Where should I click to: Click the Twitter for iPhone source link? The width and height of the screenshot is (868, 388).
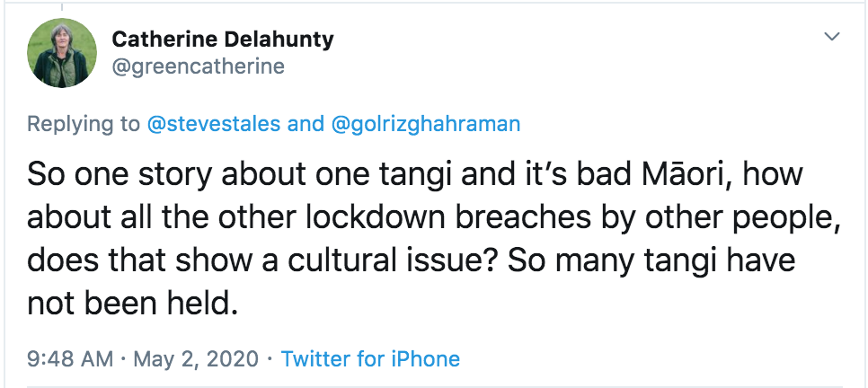click(x=370, y=359)
